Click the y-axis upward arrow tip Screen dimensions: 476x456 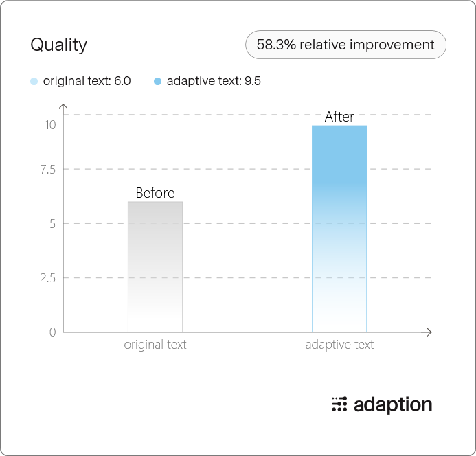pyautogui.click(x=63, y=105)
